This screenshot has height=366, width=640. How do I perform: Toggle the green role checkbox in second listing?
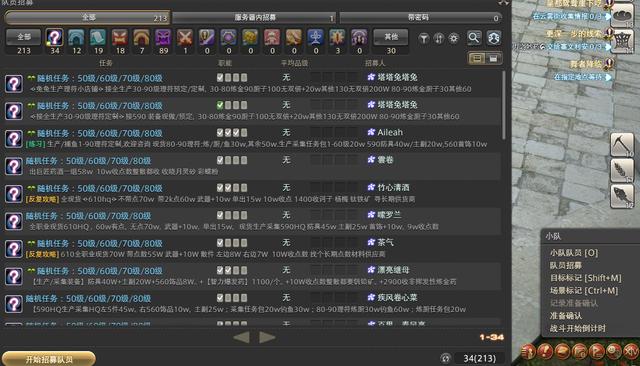(x=220, y=105)
